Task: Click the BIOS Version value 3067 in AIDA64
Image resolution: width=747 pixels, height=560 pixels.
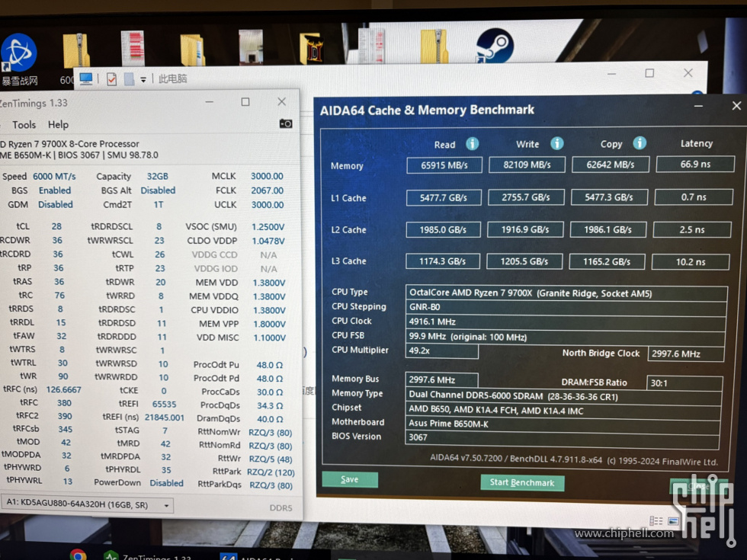Action: [563, 437]
